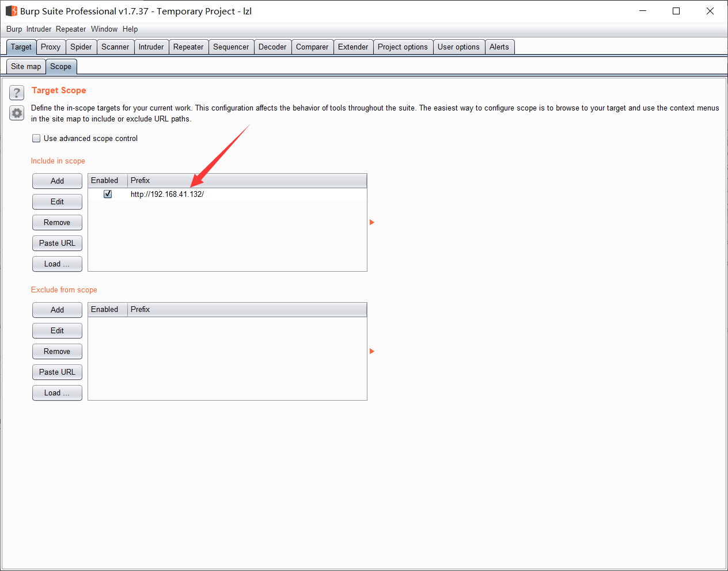Open the Window menu
Image resolution: width=728 pixels, height=571 pixels.
click(x=104, y=29)
